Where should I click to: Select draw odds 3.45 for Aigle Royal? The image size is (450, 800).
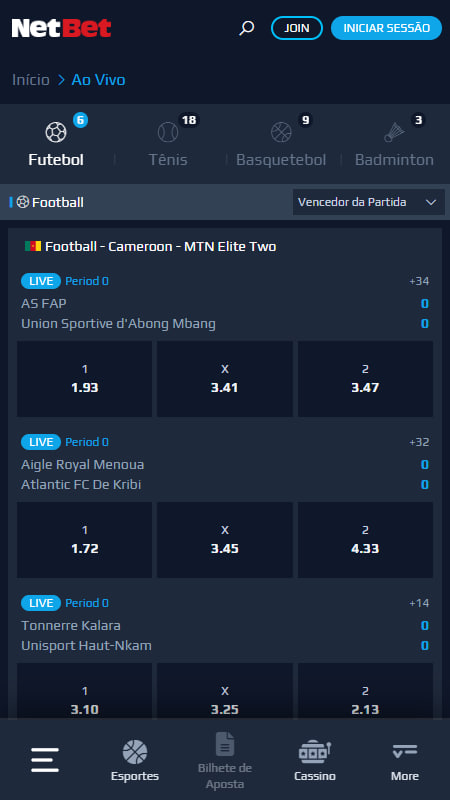224,540
